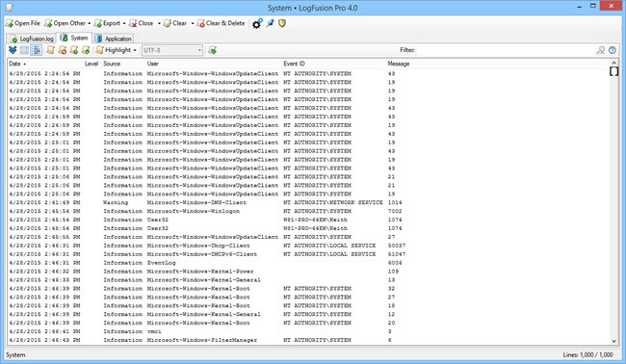The image size is (626, 364).
Task: Click the 7002 message value
Action: coord(395,211)
